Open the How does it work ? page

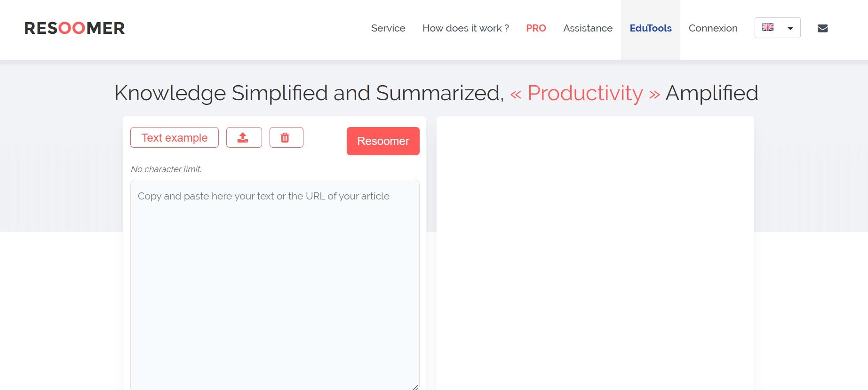[x=465, y=28]
